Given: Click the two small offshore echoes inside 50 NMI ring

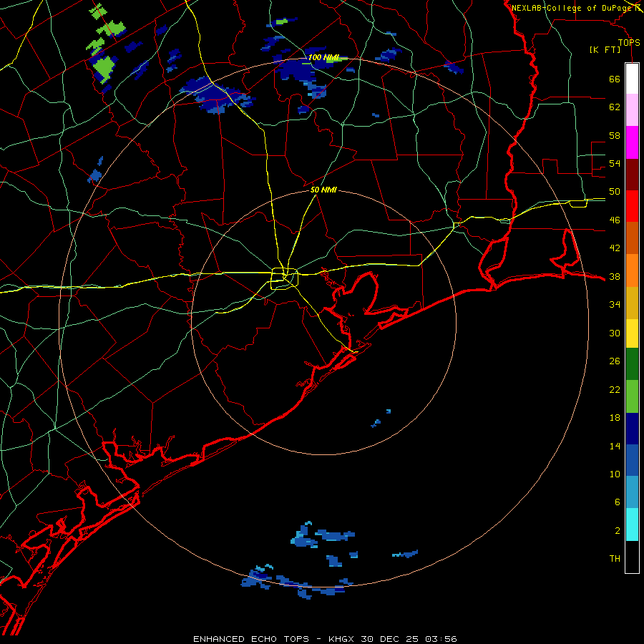Looking at the screenshot, I should click(381, 418).
